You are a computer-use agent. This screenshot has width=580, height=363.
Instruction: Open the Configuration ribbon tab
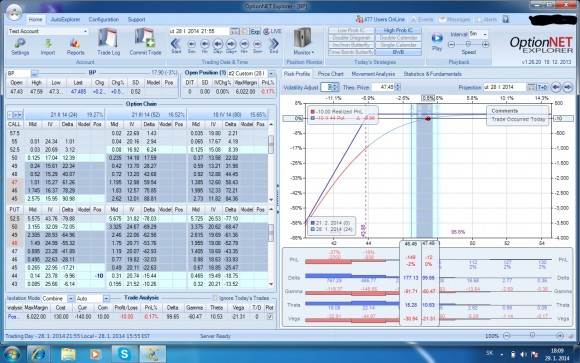pyautogui.click(x=104, y=20)
